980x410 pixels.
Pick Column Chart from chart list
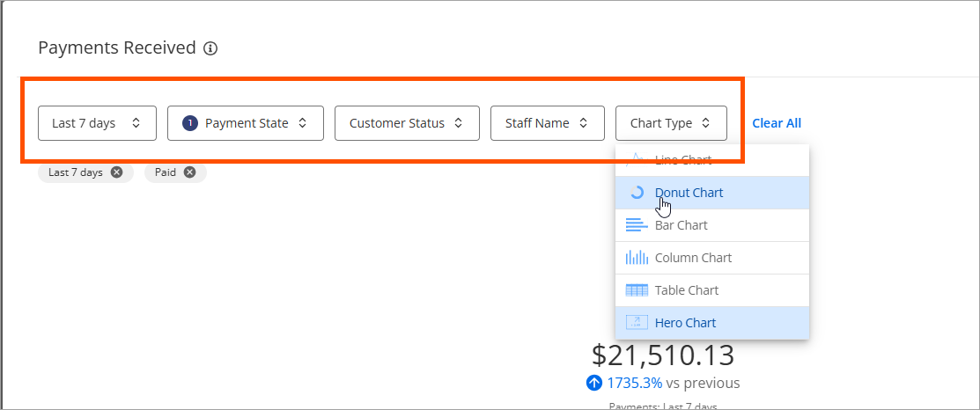pos(693,258)
